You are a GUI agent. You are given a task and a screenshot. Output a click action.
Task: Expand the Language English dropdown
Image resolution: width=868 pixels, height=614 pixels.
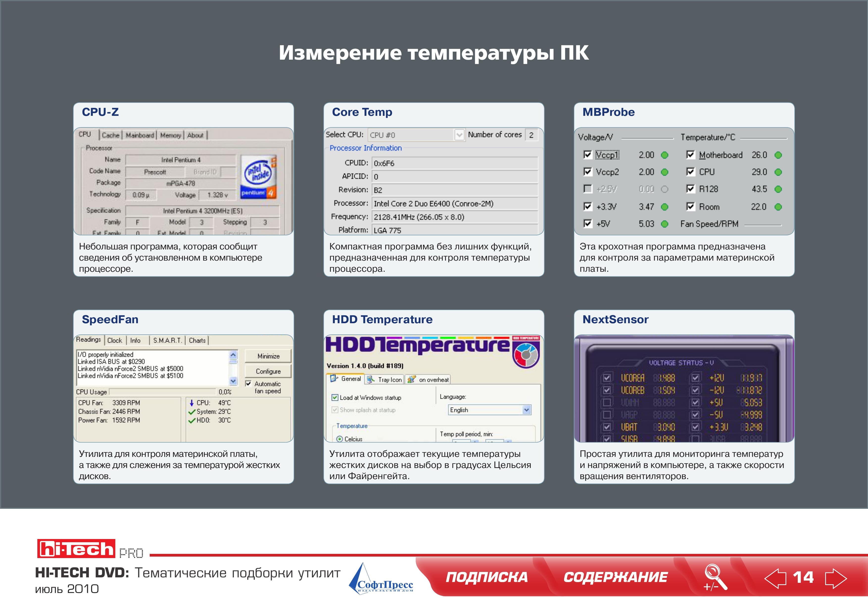[x=526, y=410]
